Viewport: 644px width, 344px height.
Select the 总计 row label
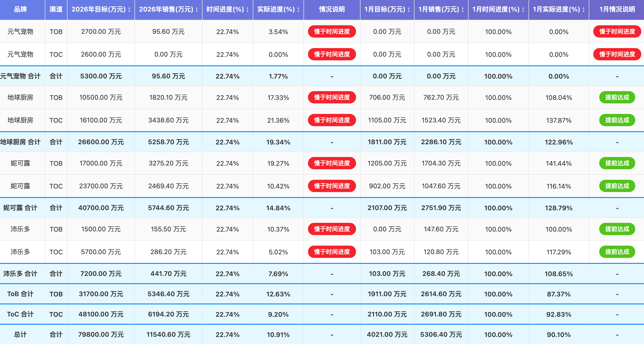20,334
